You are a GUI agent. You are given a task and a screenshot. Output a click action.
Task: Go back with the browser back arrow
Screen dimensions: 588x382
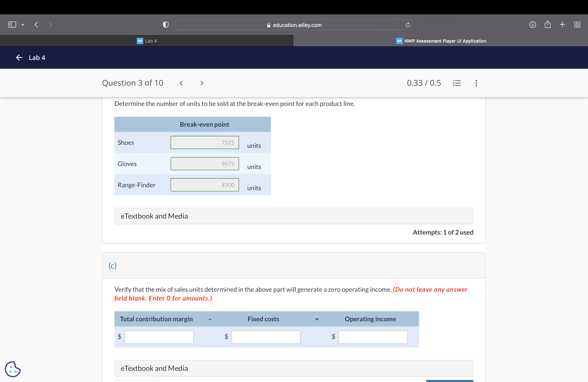(x=36, y=25)
